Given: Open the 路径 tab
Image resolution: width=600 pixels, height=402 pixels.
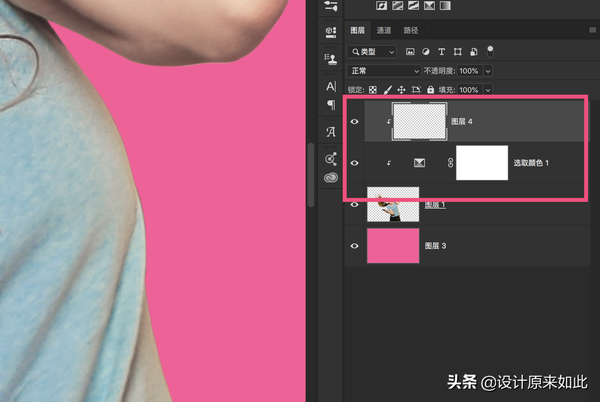Looking at the screenshot, I should [410, 31].
